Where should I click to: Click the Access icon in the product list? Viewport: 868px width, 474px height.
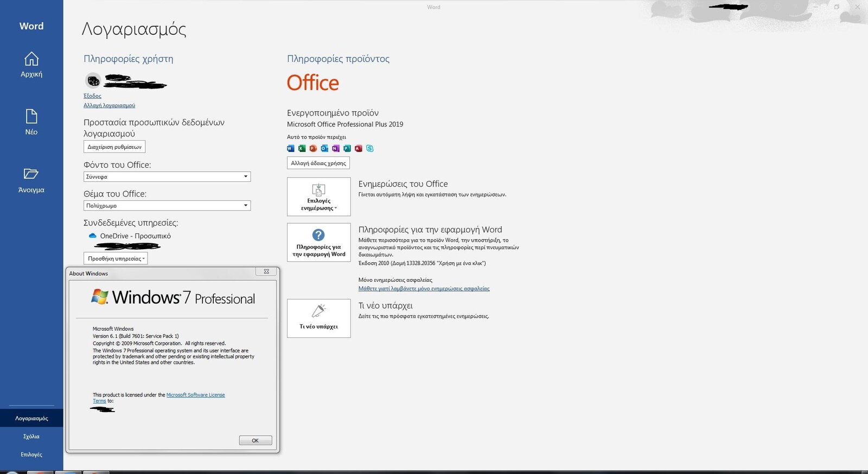click(x=359, y=148)
